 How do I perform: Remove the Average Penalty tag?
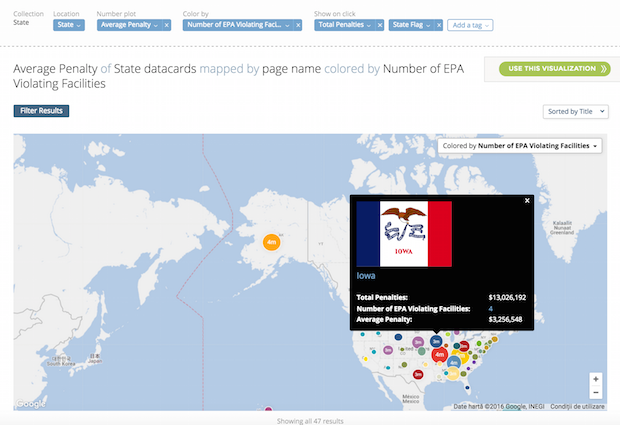click(166, 24)
